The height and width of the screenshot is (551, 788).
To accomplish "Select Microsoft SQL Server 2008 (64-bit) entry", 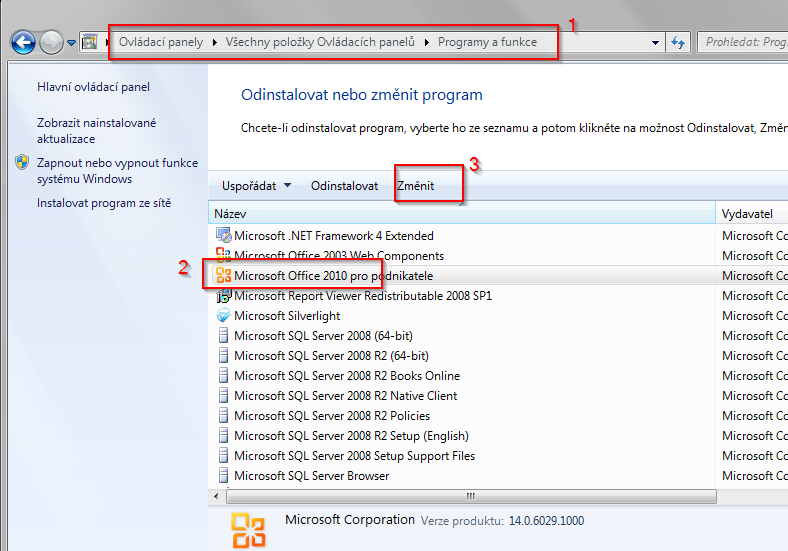I will 323,336.
